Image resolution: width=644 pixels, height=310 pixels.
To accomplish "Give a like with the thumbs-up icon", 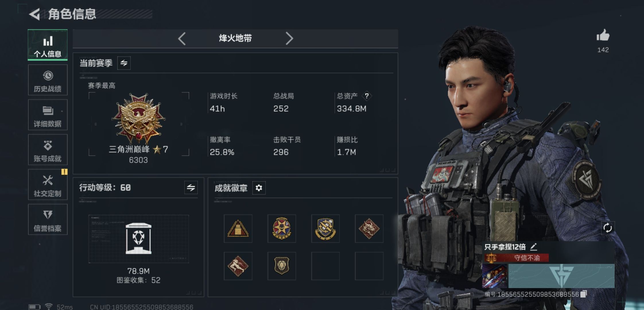I will [603, 36].
